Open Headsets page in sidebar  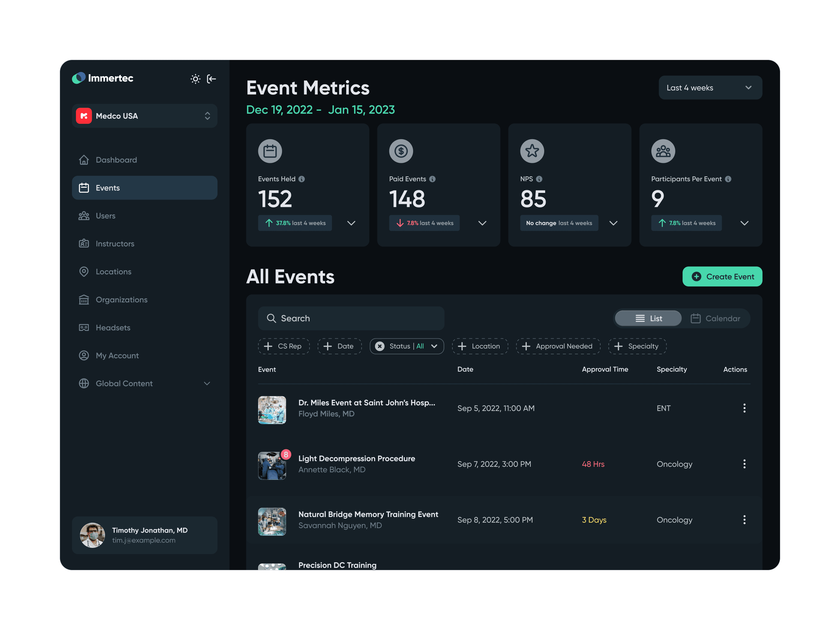[x=145, y=327]
